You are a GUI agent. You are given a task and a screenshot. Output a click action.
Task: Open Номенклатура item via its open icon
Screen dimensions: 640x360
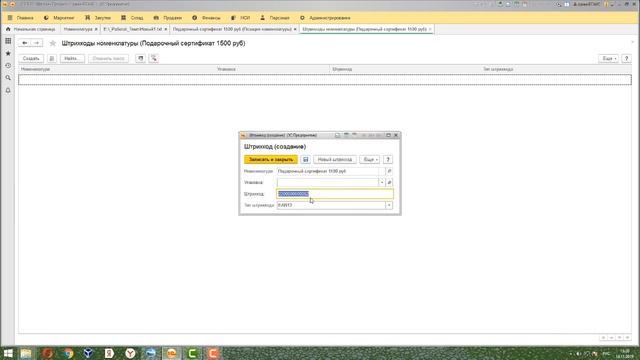point(389,171)
